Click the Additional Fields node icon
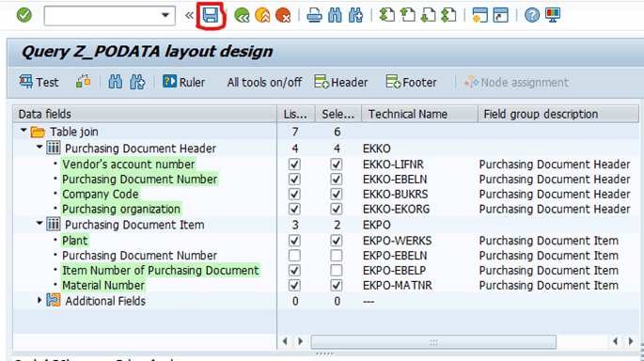Viewport: 644px width, 361px height. pyautogui.click(x=53, y=300)
